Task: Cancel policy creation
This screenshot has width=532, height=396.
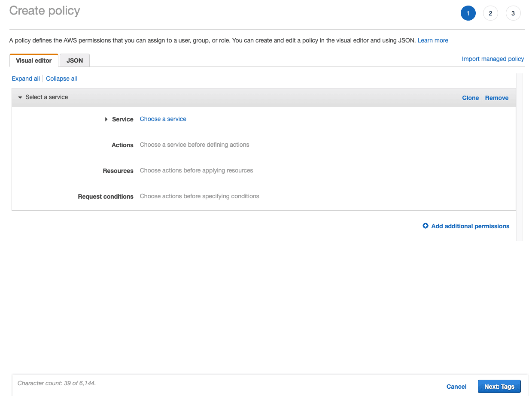Action: tap(456, 386)
